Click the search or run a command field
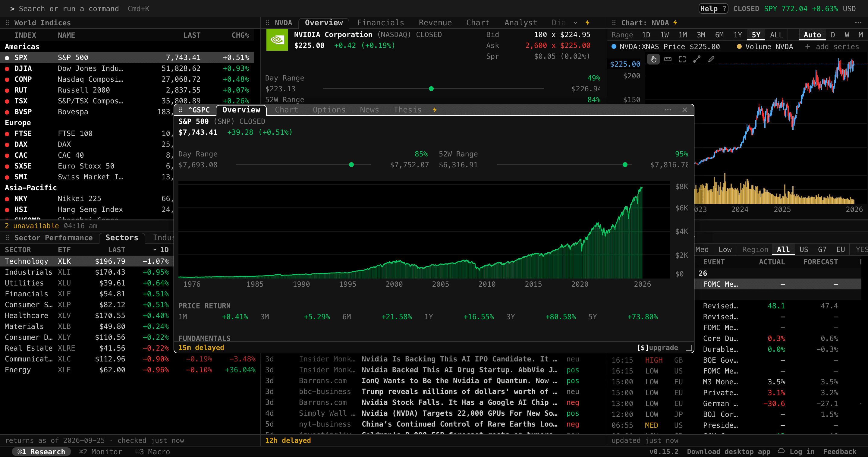Screen dimensions: 868x457 (80, 9)
